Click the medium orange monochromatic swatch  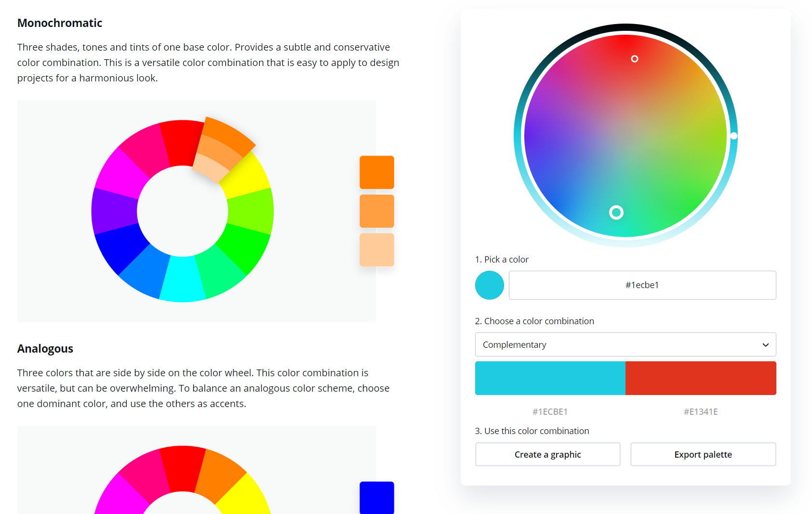(377, 211)
